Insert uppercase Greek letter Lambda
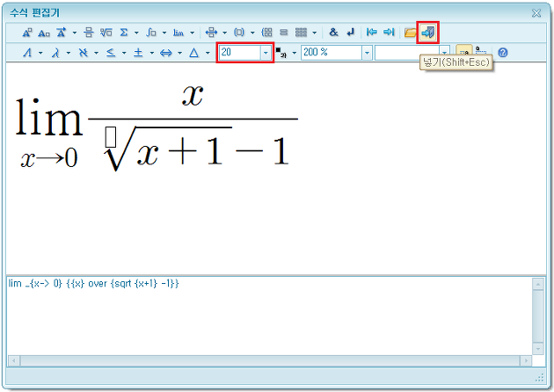554x392 pixels. pyautogui.click(x=27, y=53)
